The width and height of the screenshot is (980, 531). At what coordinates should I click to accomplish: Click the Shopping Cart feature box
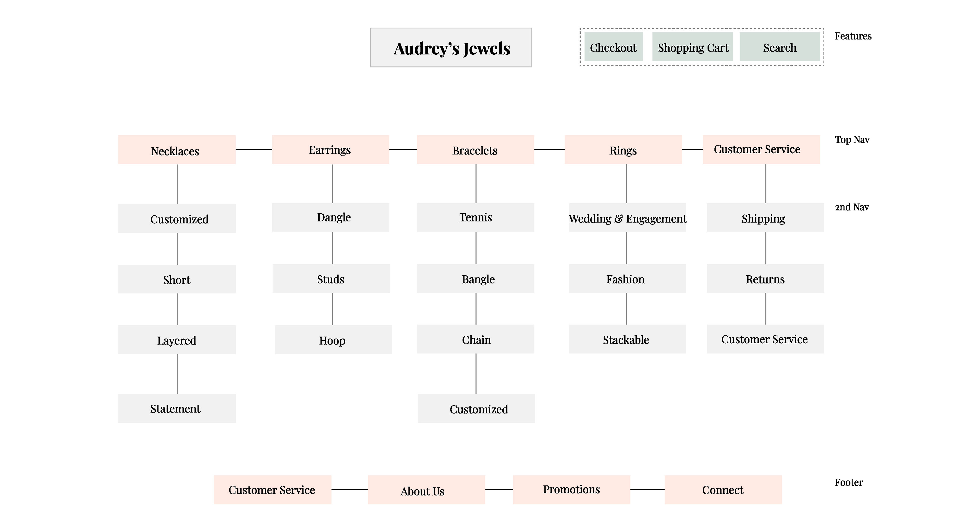[692, 47]
